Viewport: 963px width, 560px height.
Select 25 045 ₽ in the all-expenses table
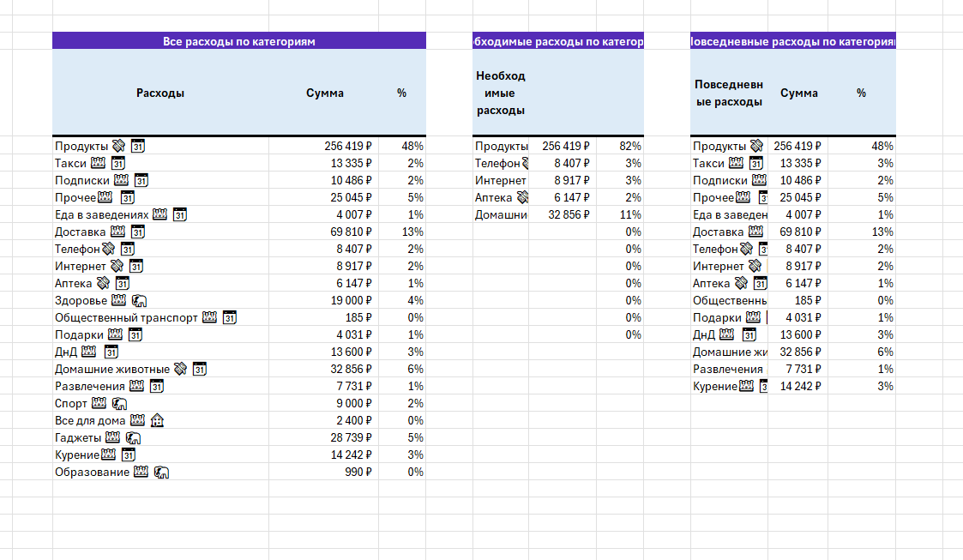(323, 197)
